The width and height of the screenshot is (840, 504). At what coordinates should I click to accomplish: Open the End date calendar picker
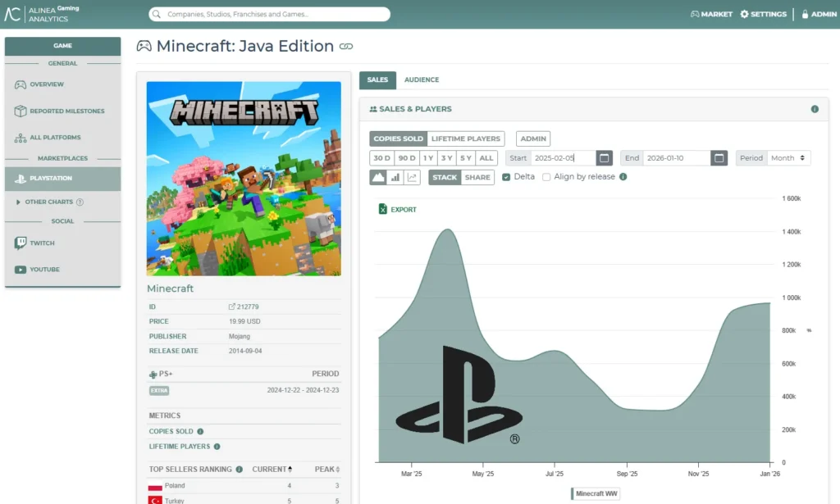[x=719, y=158]
